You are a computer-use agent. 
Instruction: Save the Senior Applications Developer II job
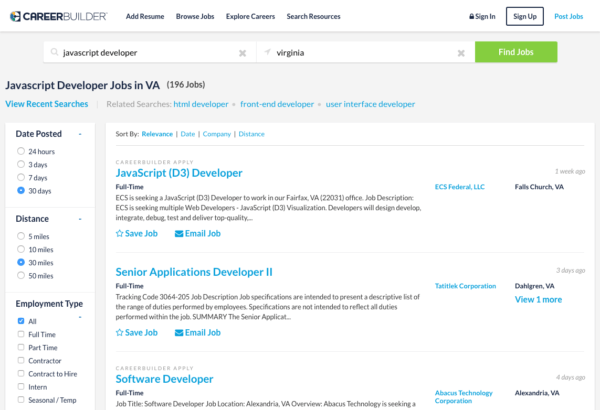pos(136,332)
